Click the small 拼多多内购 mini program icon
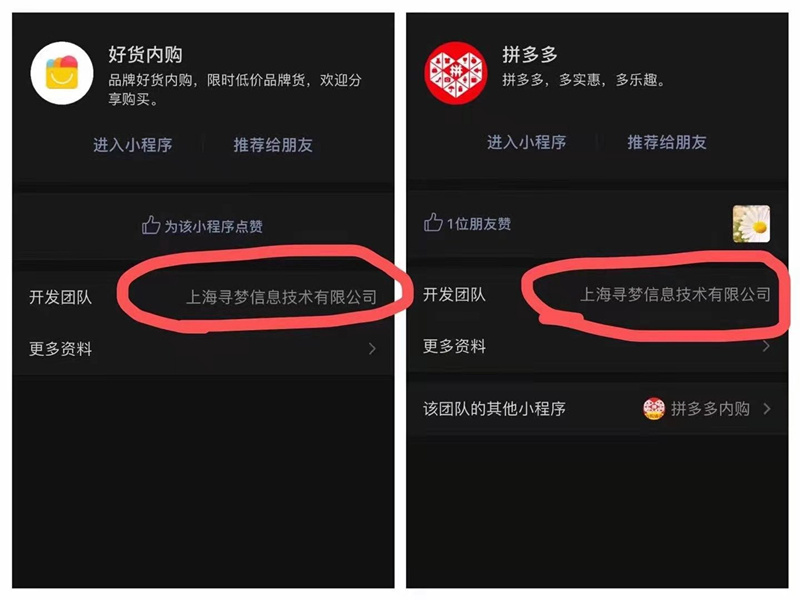Screen dimensions: 800x600 point(654,409)
